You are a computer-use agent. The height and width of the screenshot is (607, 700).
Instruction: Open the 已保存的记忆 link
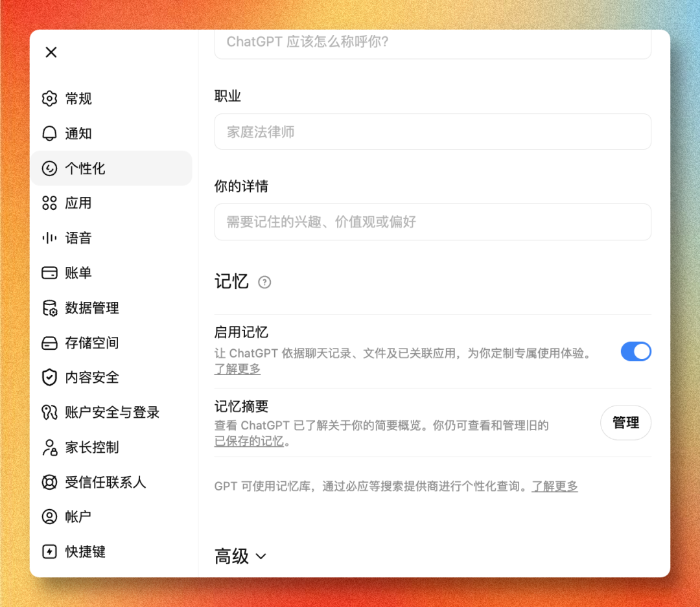point(249,441)
